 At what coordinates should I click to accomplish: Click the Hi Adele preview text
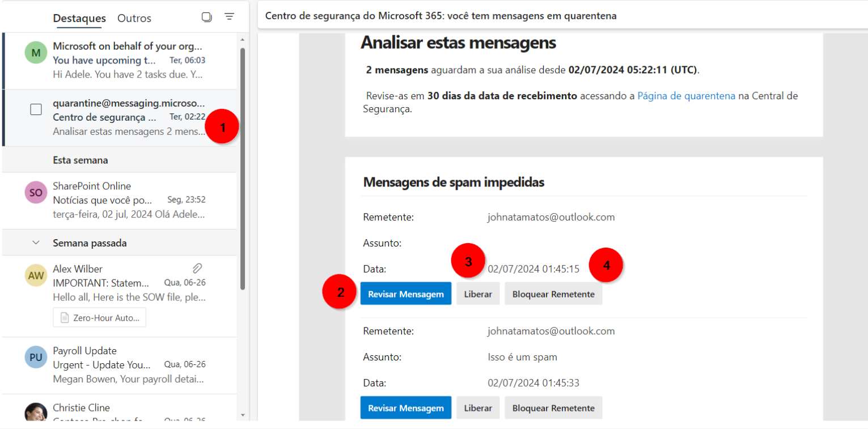(x=128, y=74)
